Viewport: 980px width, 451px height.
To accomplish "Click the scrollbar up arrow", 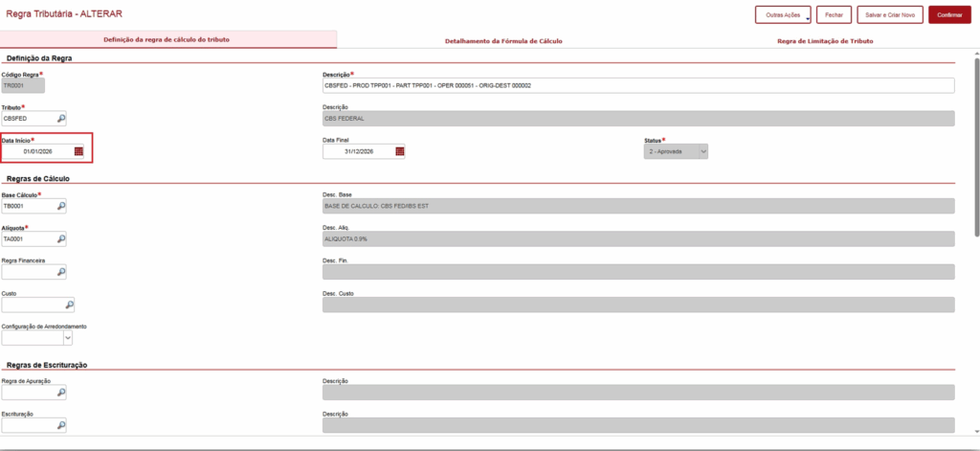I will [976, 54].
